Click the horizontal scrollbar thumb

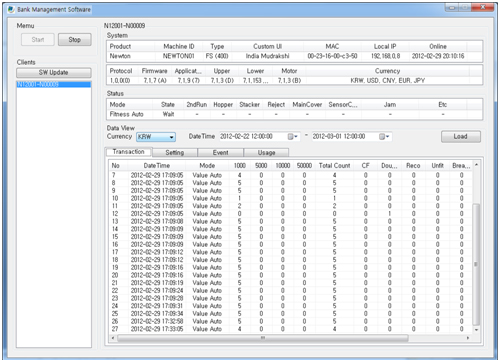coord(263,338)
